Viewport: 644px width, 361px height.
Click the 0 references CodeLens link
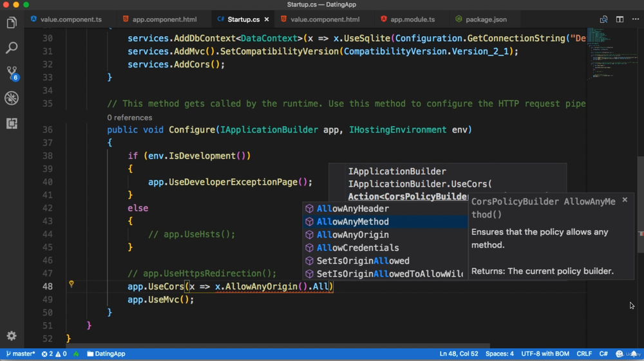[129, 117]
